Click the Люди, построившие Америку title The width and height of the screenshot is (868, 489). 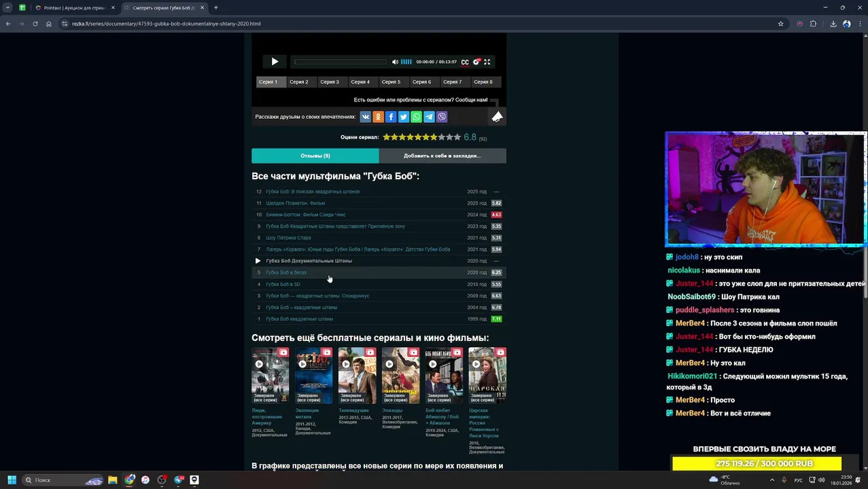[x=266, y=416]
